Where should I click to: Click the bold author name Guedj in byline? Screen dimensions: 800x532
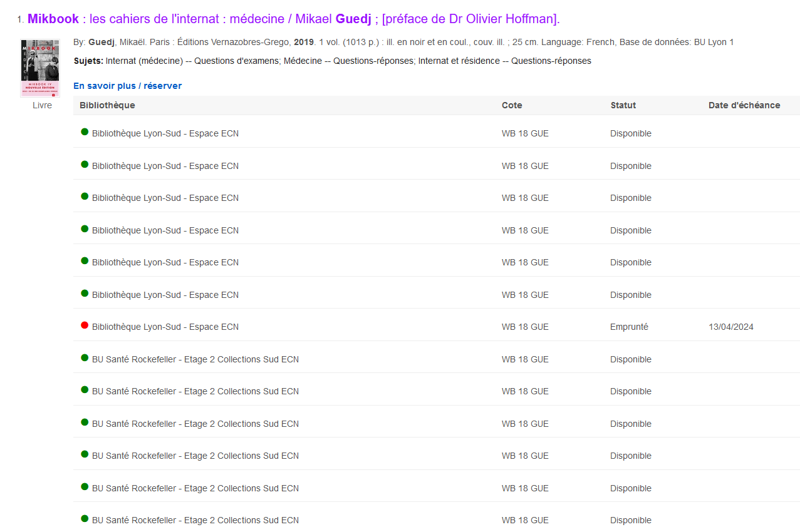pos(101,42)
